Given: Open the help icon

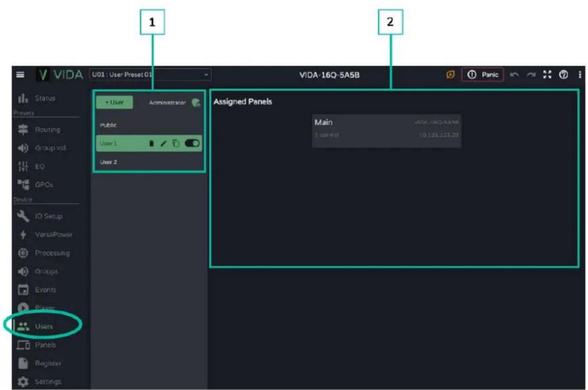Looking at the screenshot, I should point(563,75).
